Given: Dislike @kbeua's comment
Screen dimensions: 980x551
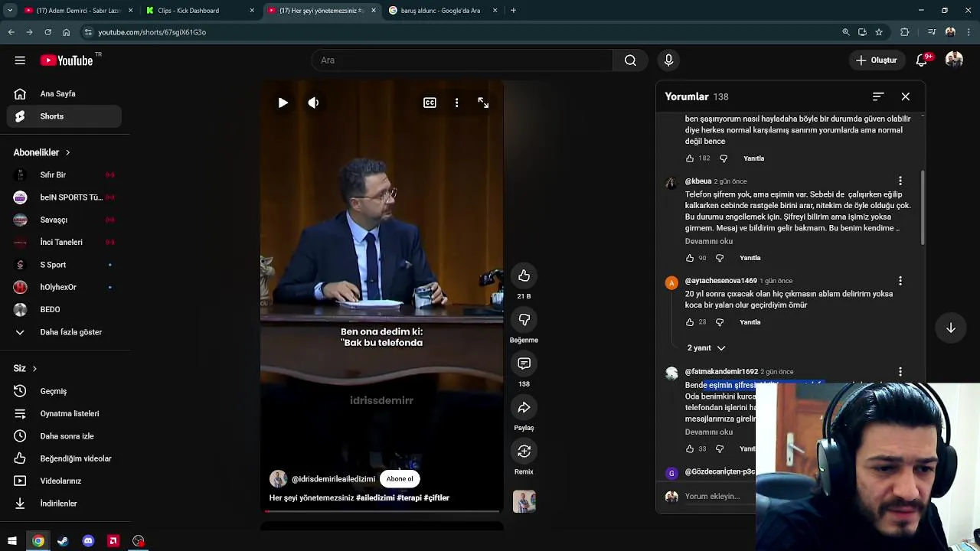Looking at the screenshot, I should click(720, 258).
